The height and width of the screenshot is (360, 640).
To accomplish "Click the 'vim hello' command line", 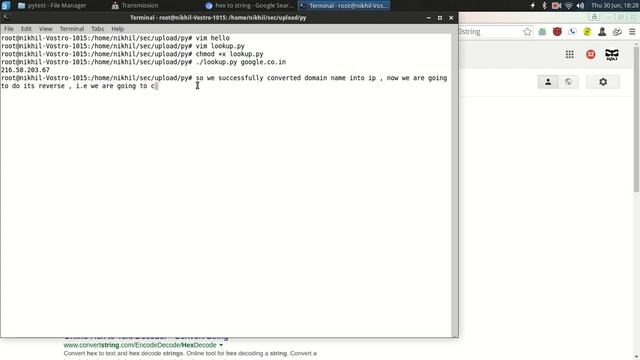I will (x=213, y=38).
